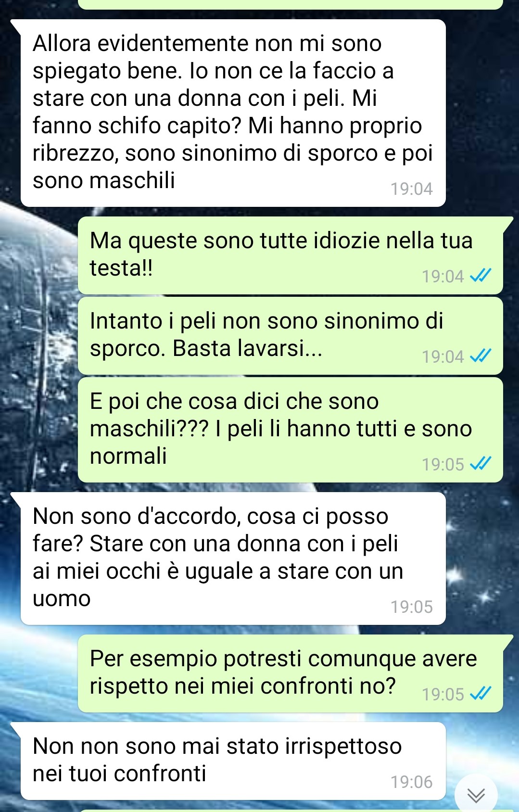519x812 pixels.
Task: Tap the 19:04 timestamp next to 'testa!!'
Action: coord(443,276)
